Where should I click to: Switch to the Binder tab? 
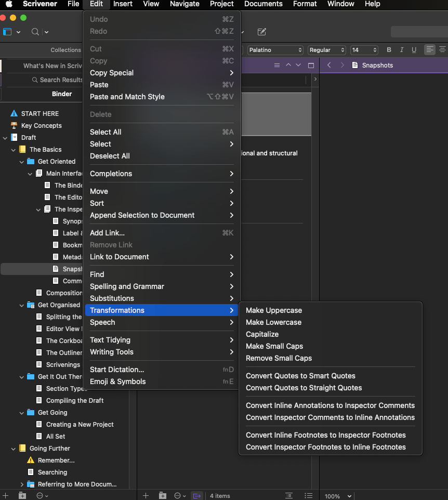pos(62,94)
